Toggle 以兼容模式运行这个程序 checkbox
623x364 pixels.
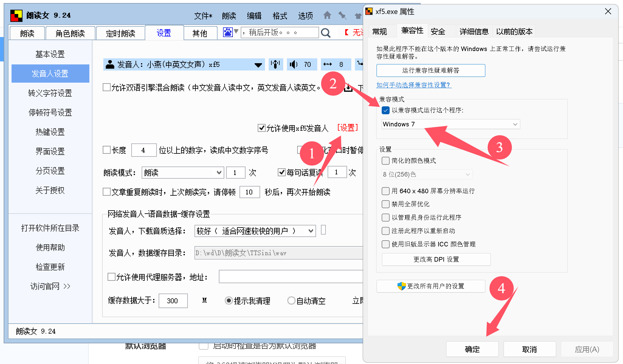(x=385, y=110)
